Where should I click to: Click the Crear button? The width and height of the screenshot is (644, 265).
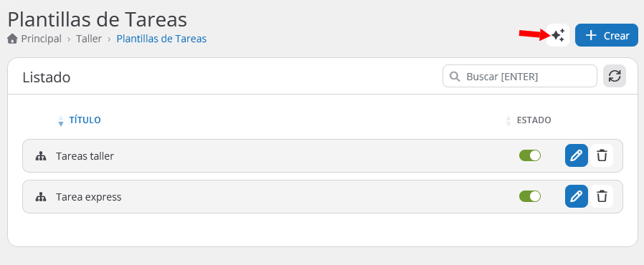click(x=607, y=35)
